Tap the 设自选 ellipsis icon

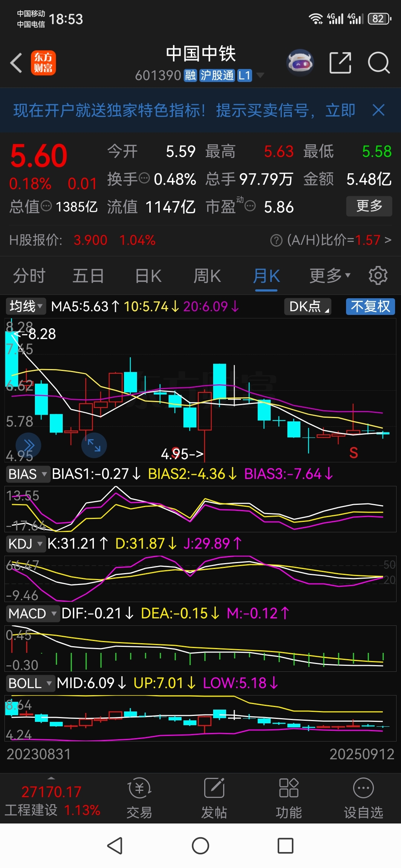point(363,788)
